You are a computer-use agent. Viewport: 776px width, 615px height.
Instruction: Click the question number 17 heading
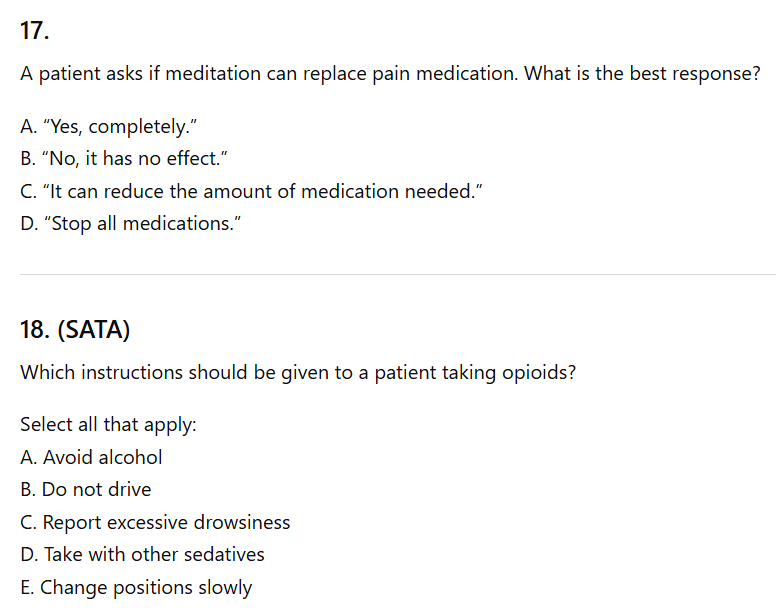34,31
